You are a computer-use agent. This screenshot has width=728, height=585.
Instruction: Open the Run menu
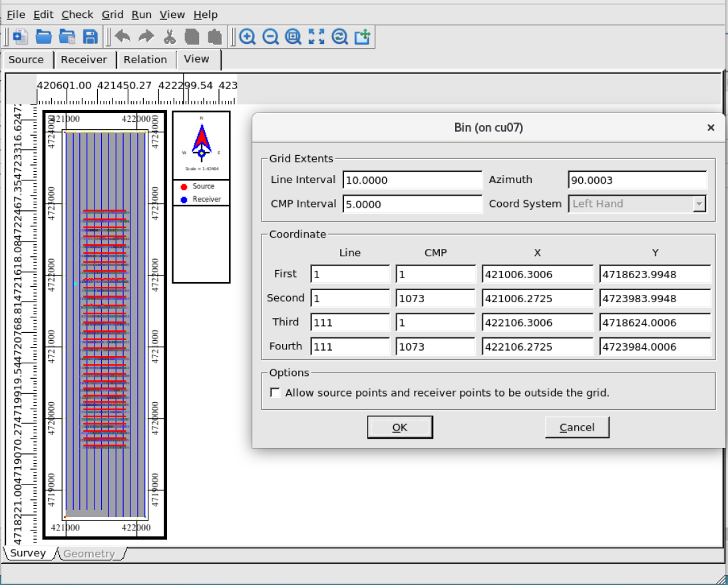pyautogui.click(x=141, y=15)
